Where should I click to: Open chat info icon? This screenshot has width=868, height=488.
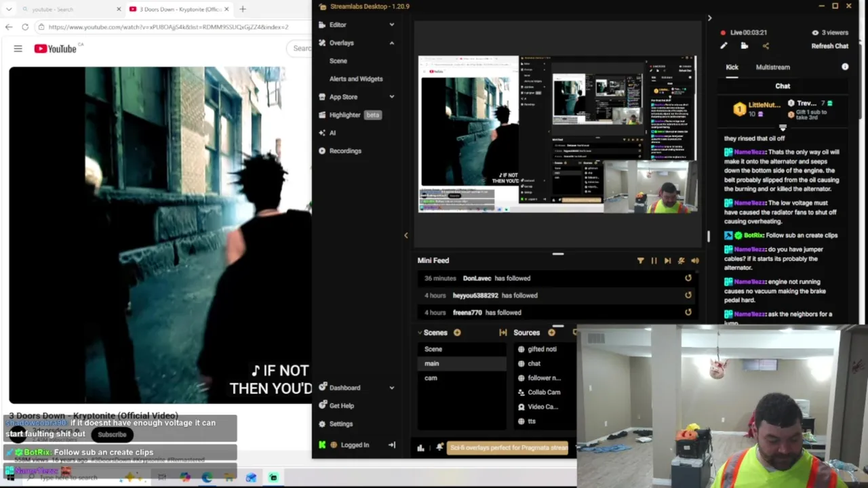(845, 67)
